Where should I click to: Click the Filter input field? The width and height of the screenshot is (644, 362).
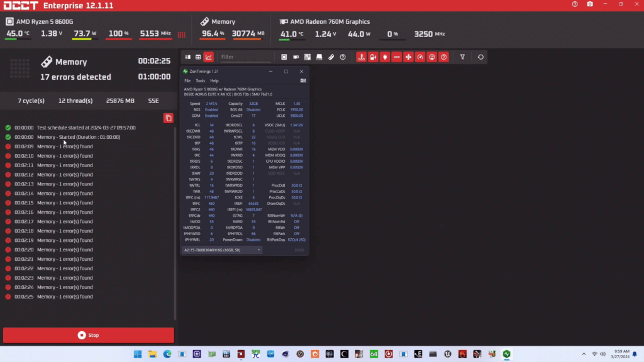coord(245,57)
